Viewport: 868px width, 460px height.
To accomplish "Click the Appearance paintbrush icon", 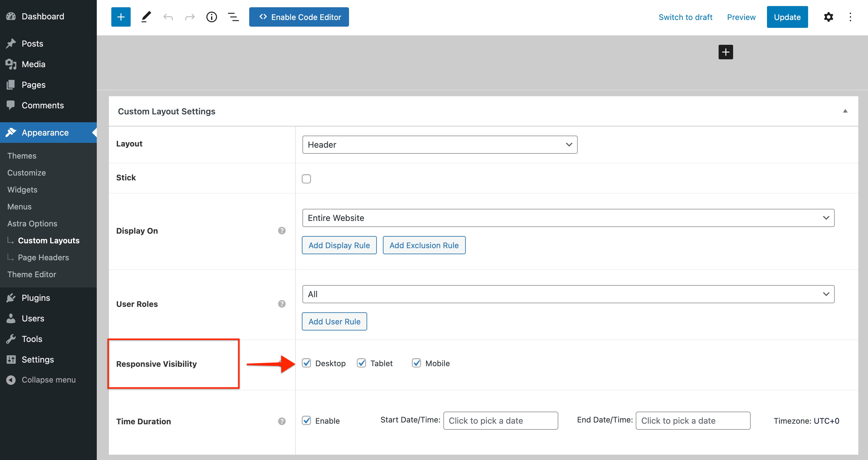I will tap(11, 133).
